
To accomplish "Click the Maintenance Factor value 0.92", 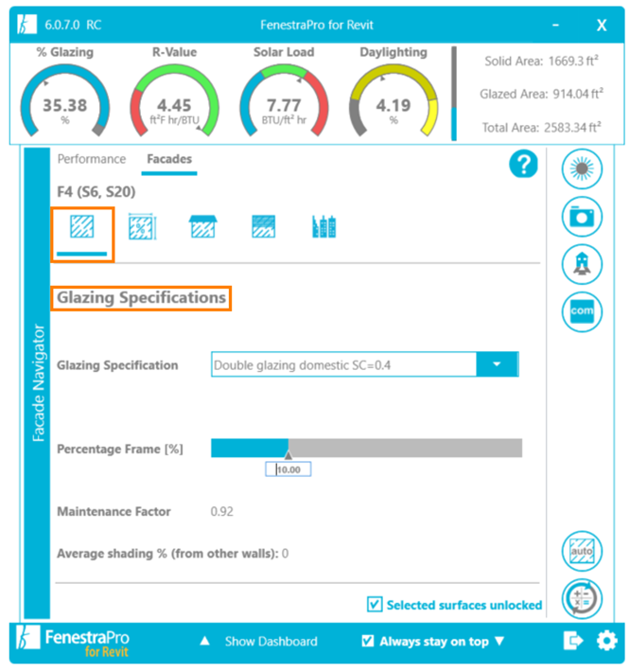I will [222, 511].
